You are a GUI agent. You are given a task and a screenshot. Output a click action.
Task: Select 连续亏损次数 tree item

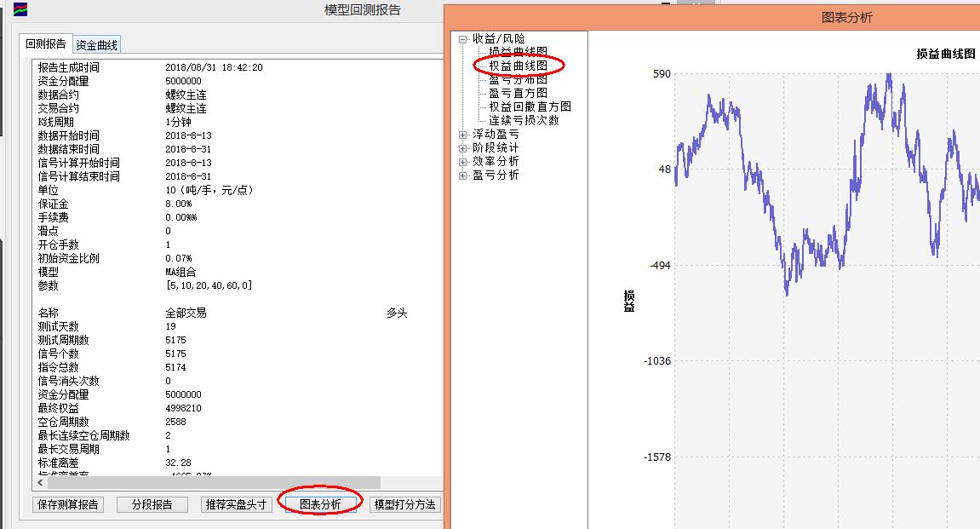point(524,121)
